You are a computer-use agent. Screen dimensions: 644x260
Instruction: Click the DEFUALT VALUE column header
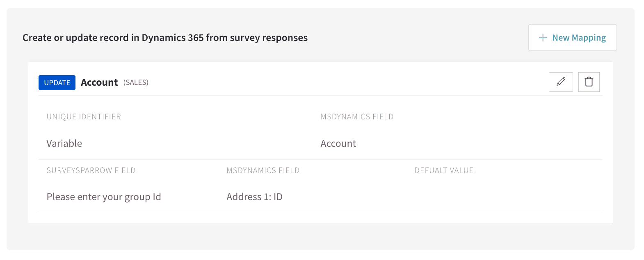tap(444, 171)
